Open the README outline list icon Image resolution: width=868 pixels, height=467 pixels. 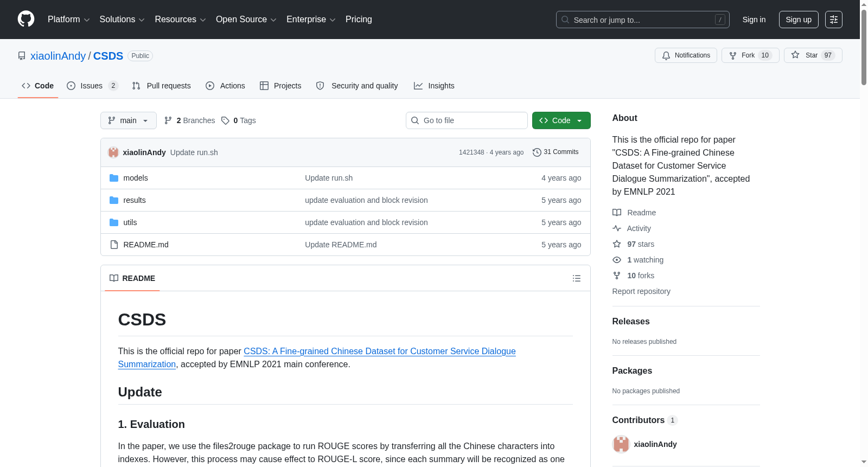(x=577, y=278)
